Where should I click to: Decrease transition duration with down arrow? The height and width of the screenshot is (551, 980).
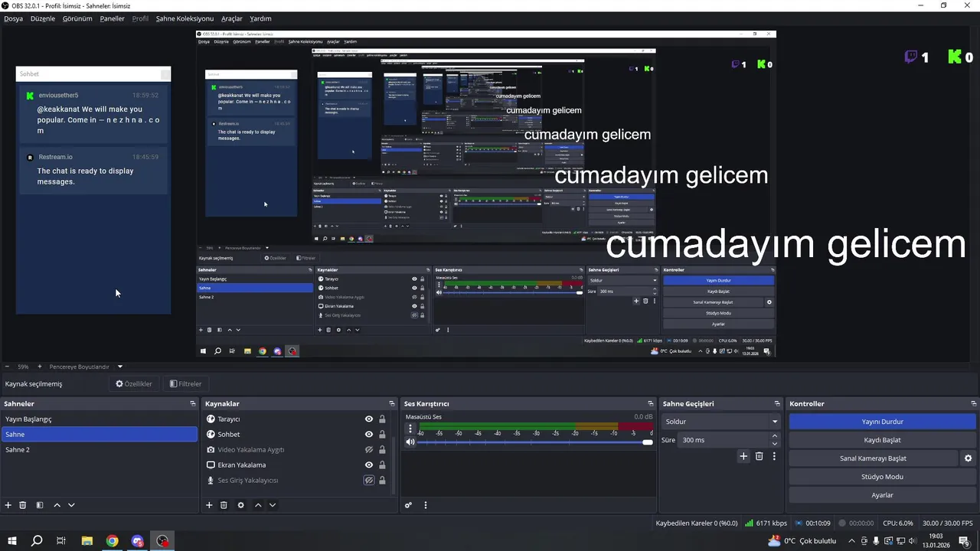pyautogui.click(x=775, y=444)
